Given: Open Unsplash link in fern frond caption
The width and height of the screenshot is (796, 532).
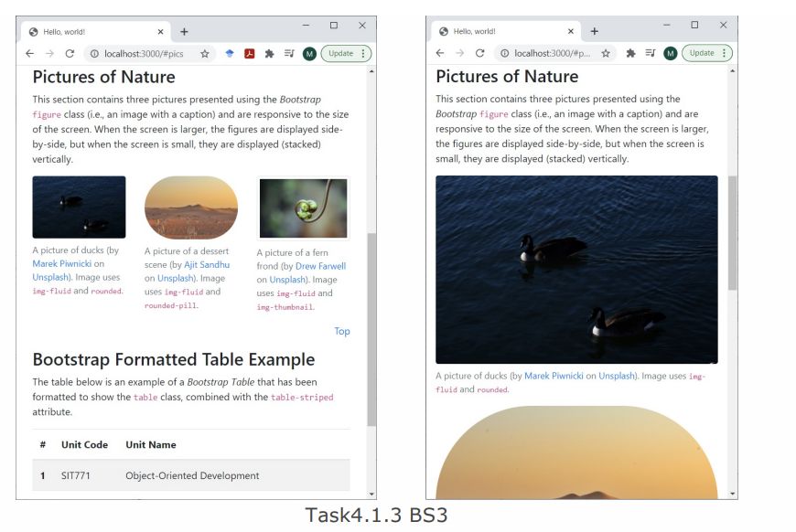Looking at the screenshot, I should (x=287, y=280).
